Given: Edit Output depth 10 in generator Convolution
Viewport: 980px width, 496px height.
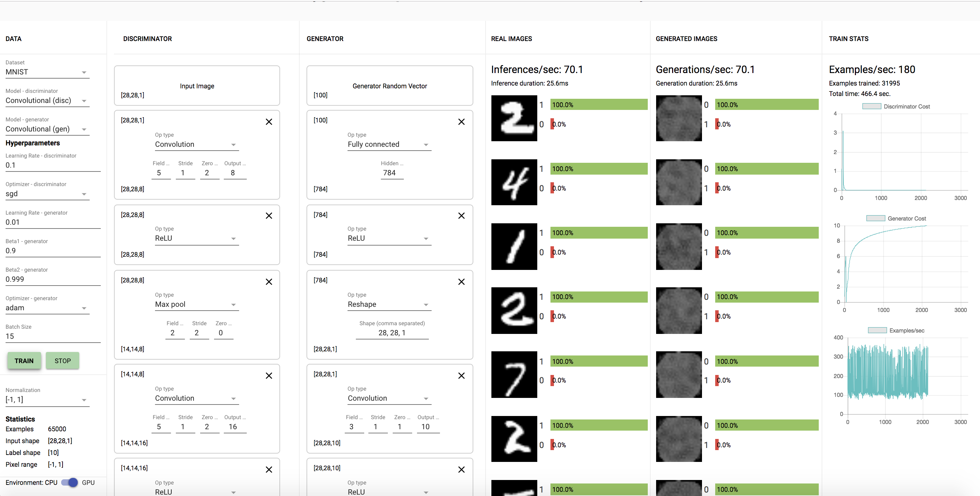Looking at the screenshot, I should click(x=428, y=427).
